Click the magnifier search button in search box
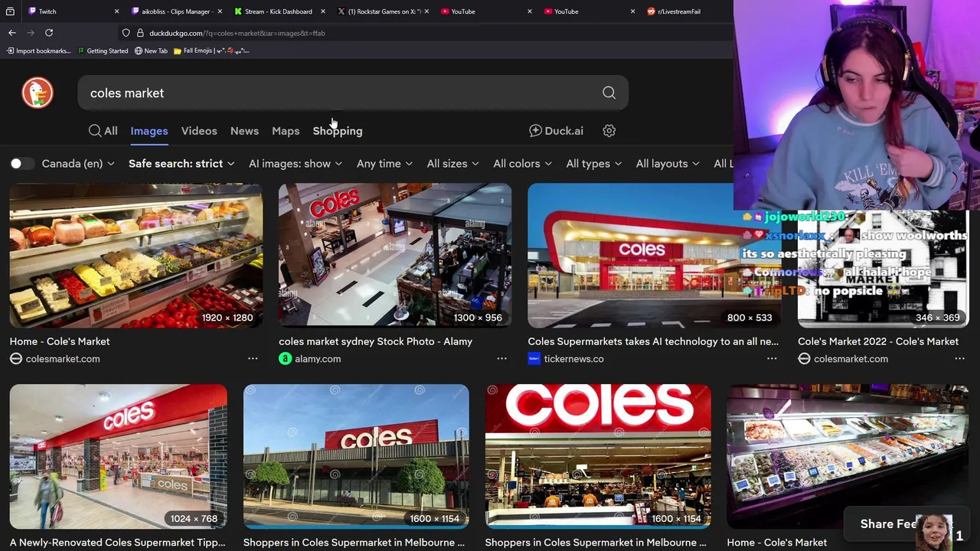Viewport: 980px width, 551px height. 609,93
